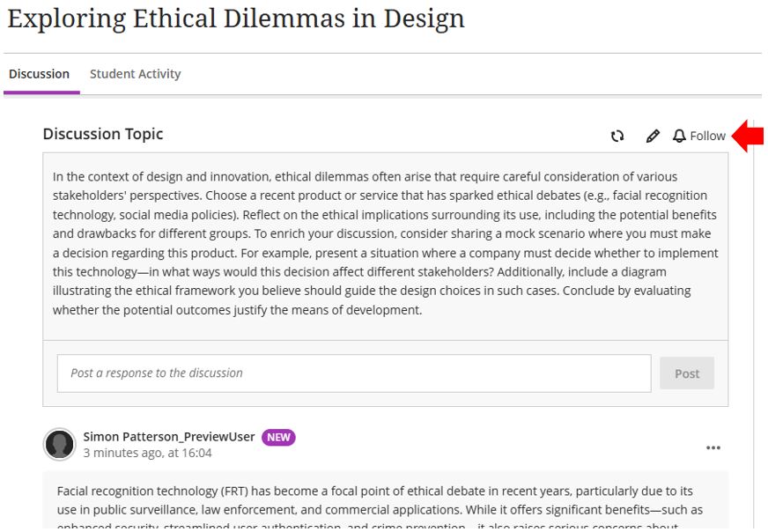Click the red arrow pointing at Follow

(x=748, y=136)
